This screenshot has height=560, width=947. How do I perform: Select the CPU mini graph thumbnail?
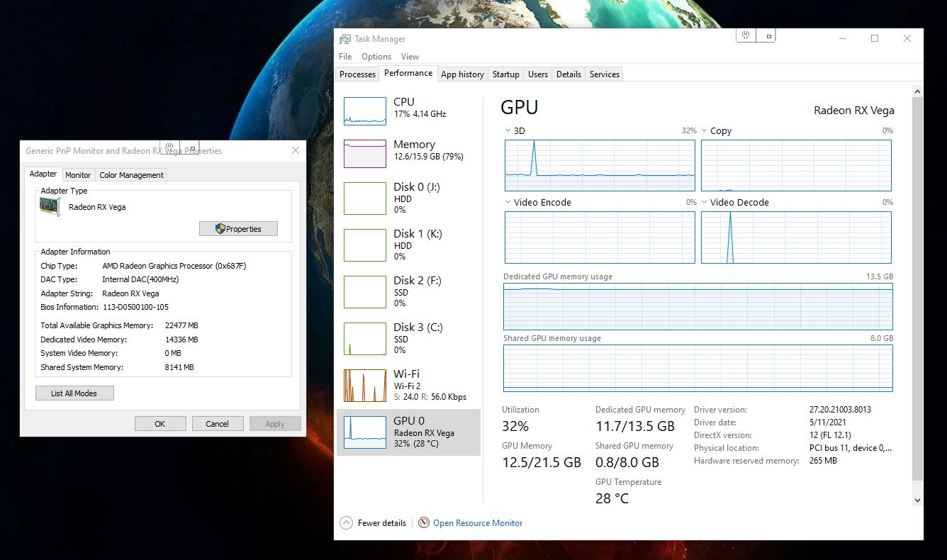coord(365,111)
